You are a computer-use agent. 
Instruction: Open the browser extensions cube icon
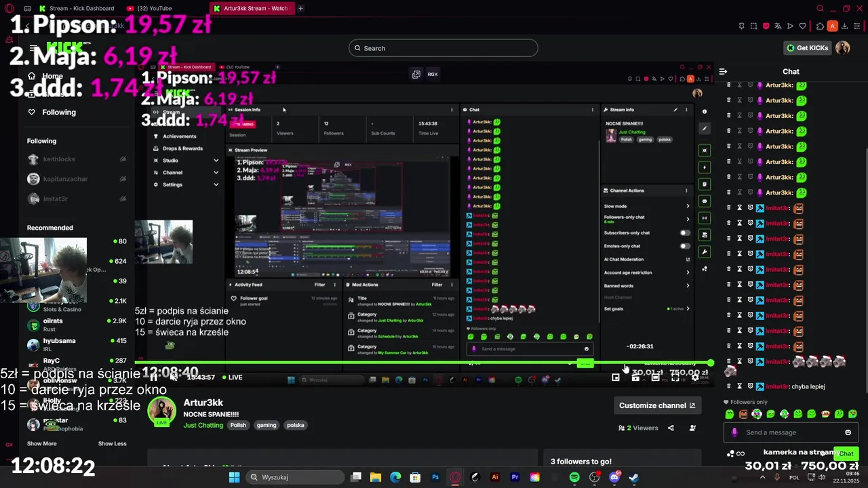(820, 26)
